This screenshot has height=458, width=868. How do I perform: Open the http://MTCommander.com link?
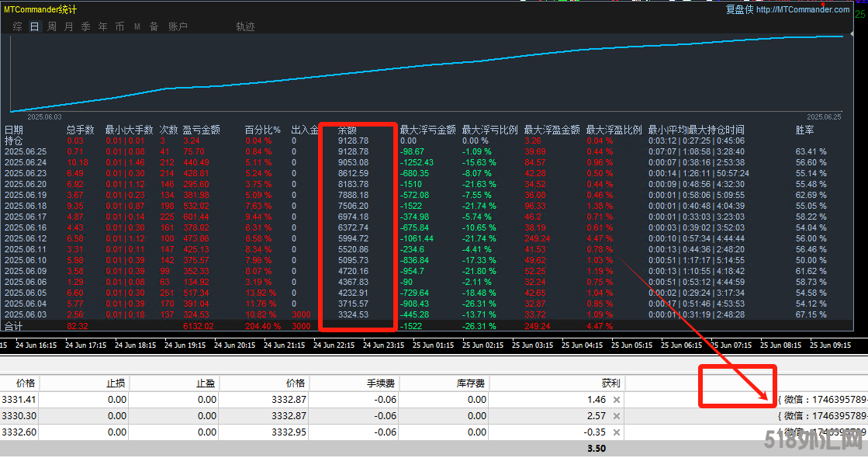point(803,9)
